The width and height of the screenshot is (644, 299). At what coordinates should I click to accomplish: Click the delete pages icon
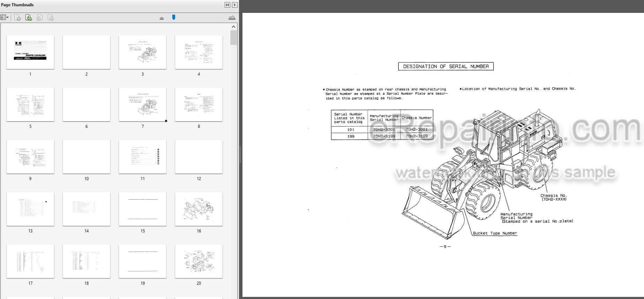[x=17, y=18]
